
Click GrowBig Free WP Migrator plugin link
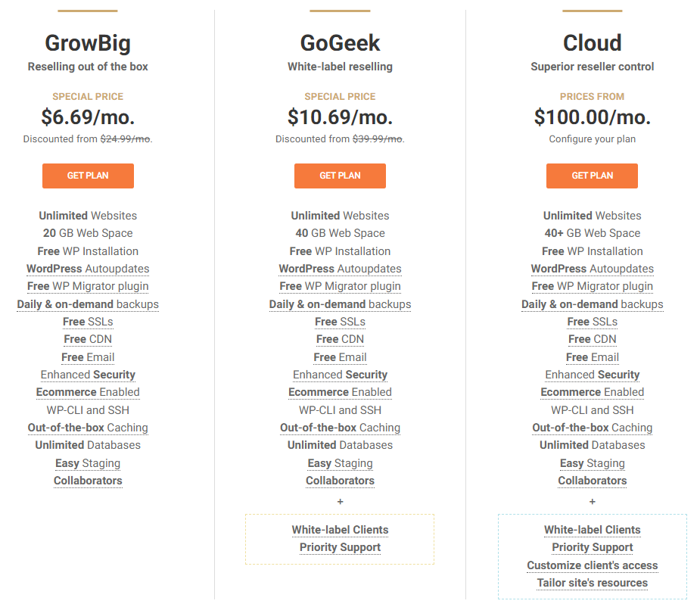tap(88, 286)
